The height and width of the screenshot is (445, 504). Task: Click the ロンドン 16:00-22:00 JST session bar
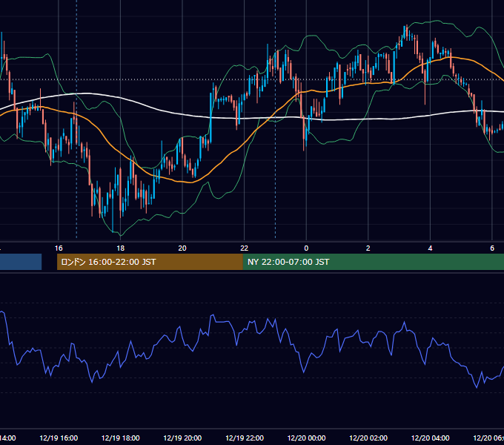click(x=150, y=262)
